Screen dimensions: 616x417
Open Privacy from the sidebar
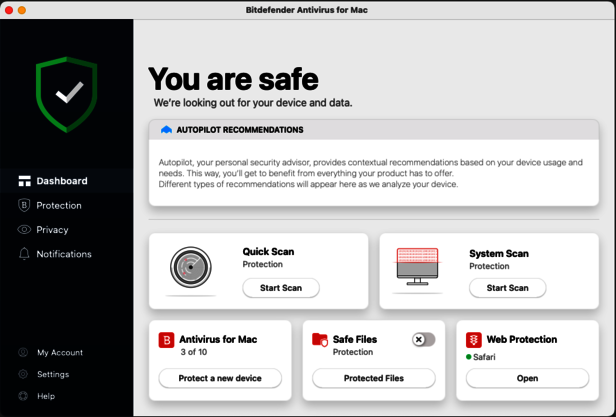pyautogui.click(x=52, y=229)
